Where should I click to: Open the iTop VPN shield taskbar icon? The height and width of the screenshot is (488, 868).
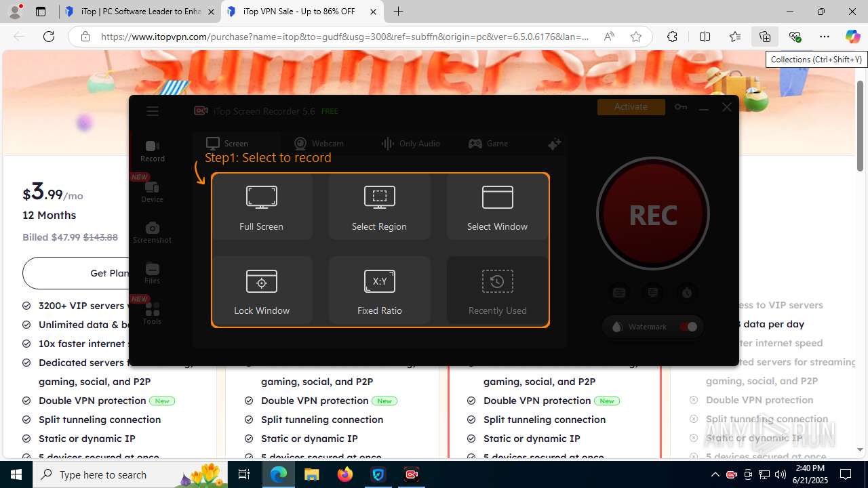point(378,474)
